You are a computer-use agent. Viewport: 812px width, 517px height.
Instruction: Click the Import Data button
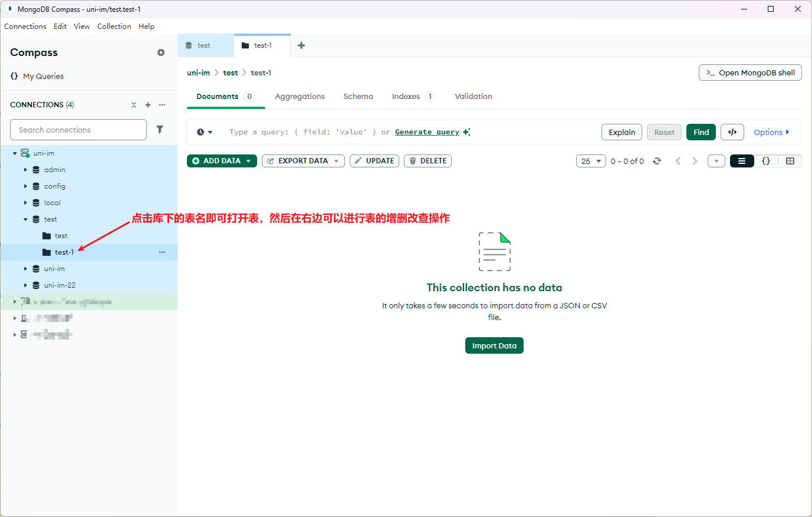pos(494,345)
